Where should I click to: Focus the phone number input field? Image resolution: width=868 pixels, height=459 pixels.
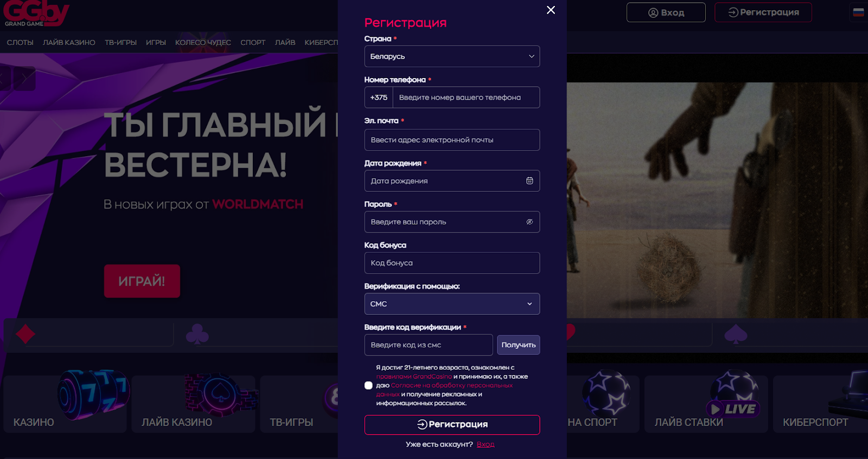(466, 98)
